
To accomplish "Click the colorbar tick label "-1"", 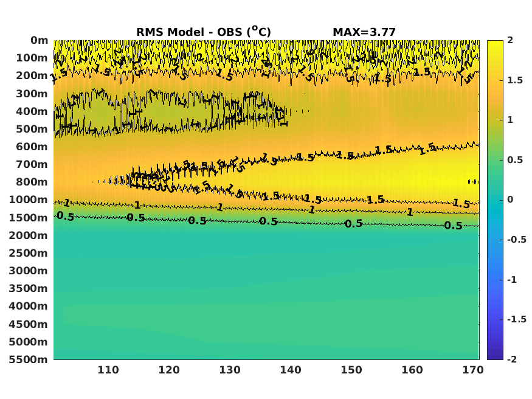I will point(512,280).
